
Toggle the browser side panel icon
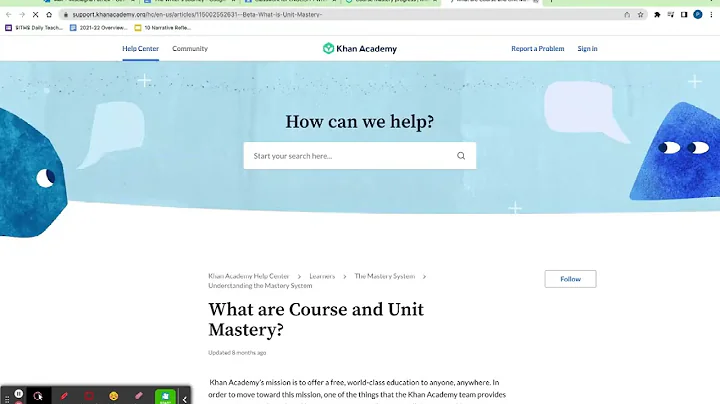point(684,15)
